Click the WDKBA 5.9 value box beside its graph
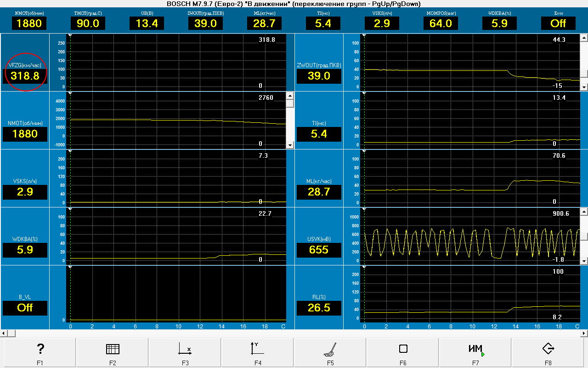Image resolution: width=588 pixels, height=368 pixels. coord(25,250)
